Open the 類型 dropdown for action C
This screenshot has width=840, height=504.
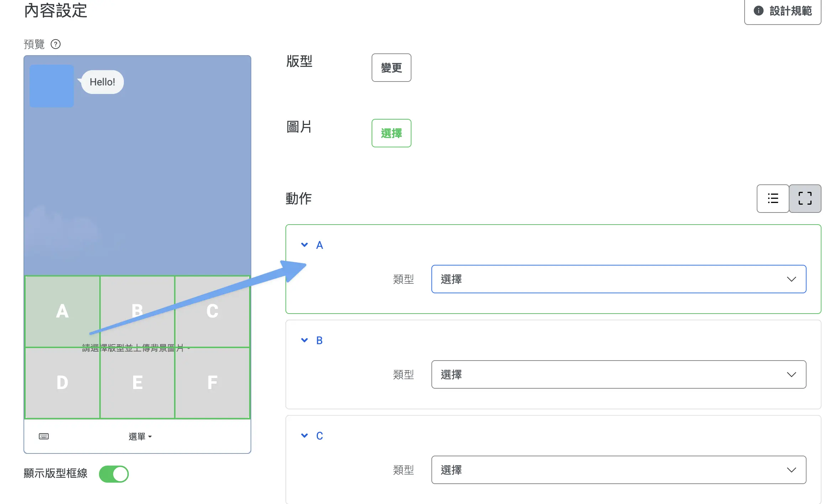[x=619, y=470]
